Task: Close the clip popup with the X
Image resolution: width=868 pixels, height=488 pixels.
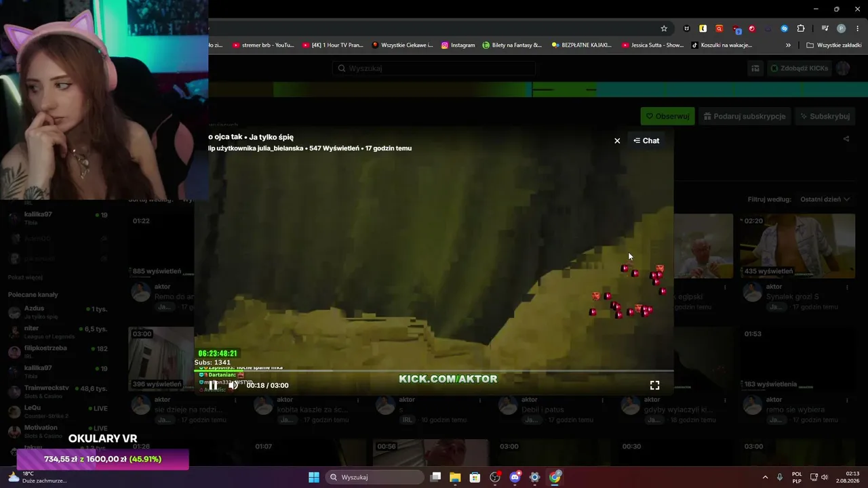Action: click(x=617, y=141)
